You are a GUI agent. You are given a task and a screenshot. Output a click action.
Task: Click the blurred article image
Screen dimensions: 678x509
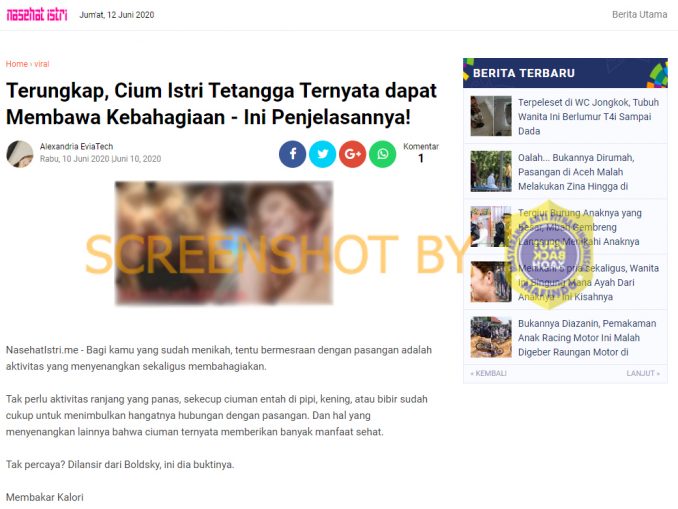(x=224, y=243)
